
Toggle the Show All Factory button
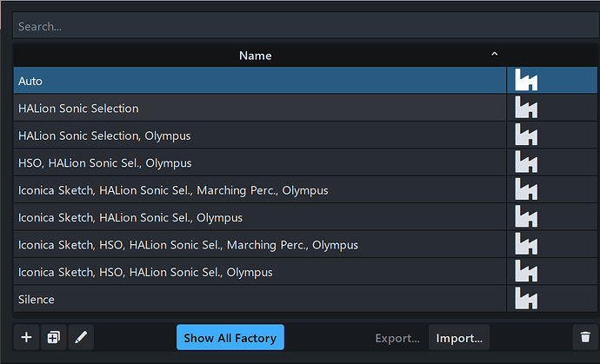tap(230, 338)
